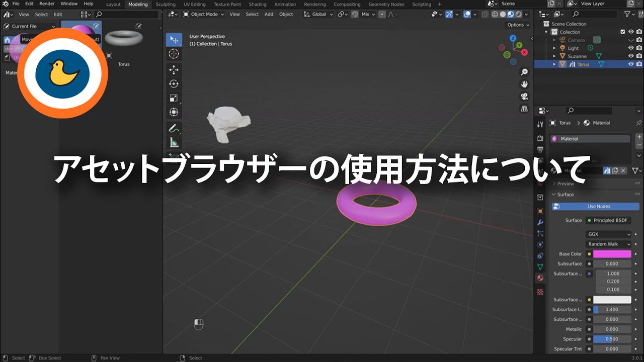The height and width of the screenshot is (362, 644).
Task: Open the Particles properties tab
Action: [540, 233]
